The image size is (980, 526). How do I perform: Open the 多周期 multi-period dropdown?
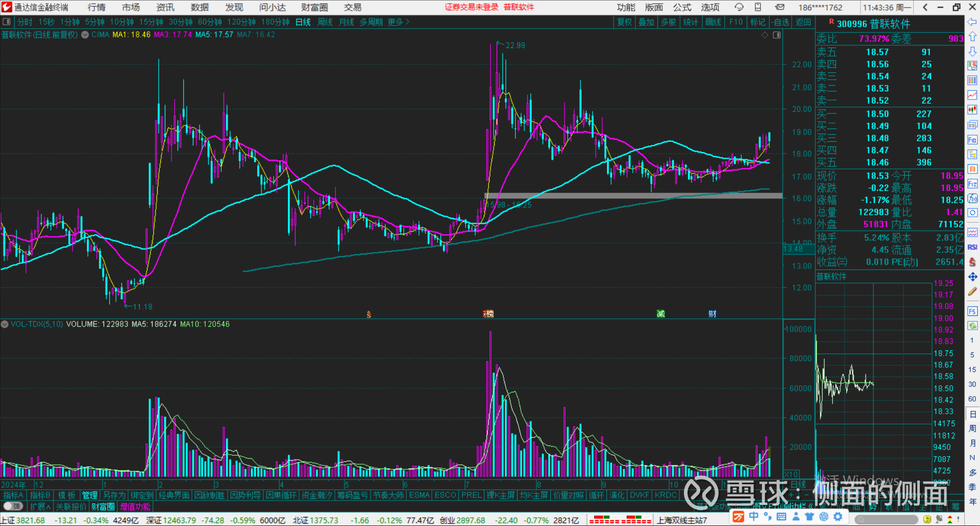point(371,22)
